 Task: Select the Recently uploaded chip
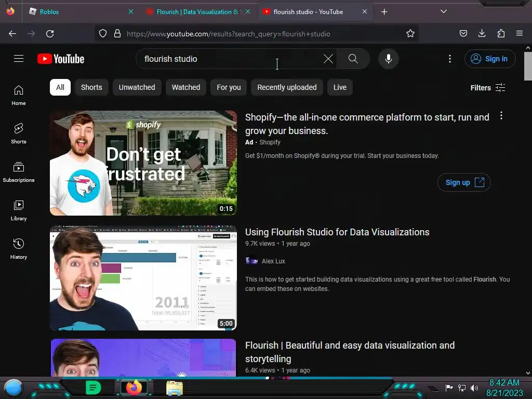287,87
